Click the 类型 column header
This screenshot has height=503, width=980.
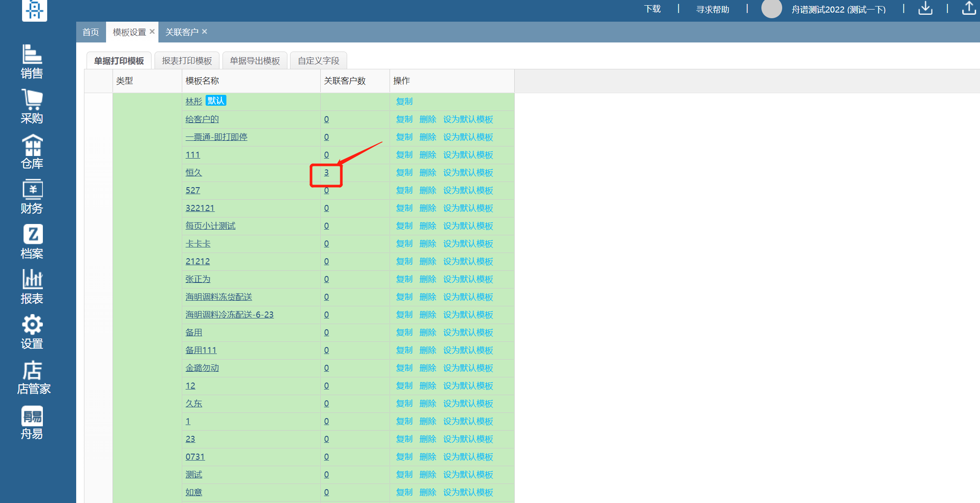(x=147, y=81)
